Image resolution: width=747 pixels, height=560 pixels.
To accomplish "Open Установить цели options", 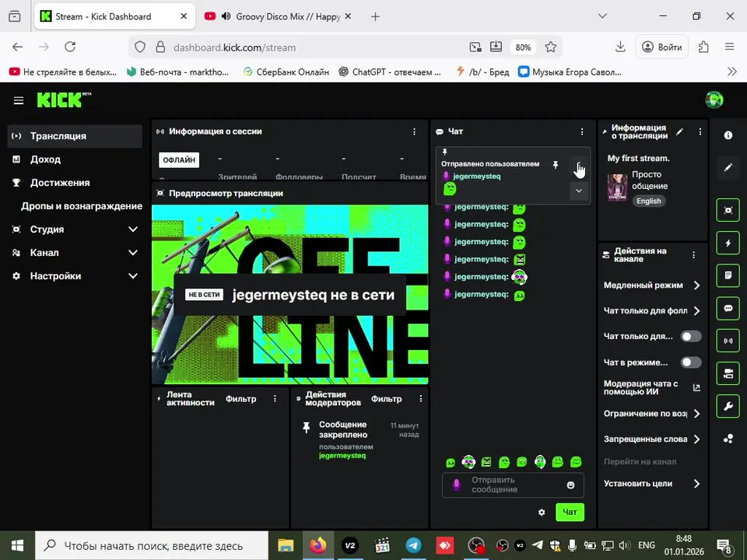I will click(652, 484).
